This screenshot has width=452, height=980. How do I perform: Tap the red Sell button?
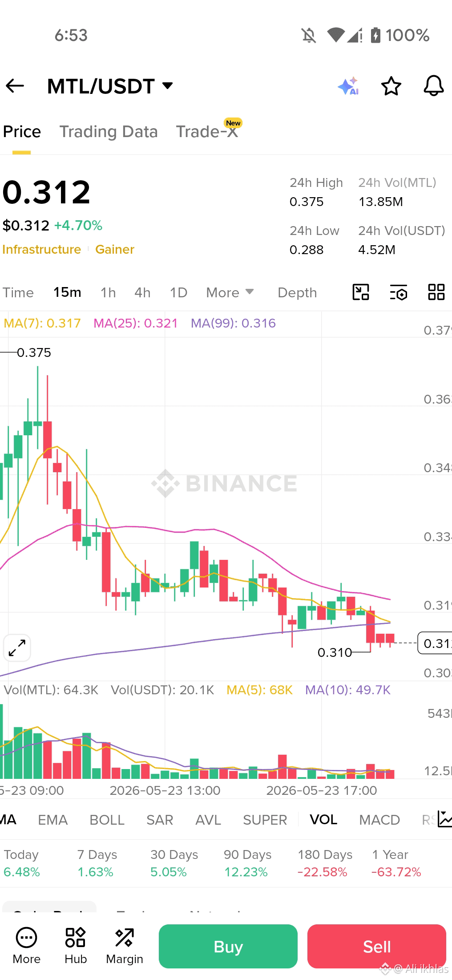tap(377, 946)
